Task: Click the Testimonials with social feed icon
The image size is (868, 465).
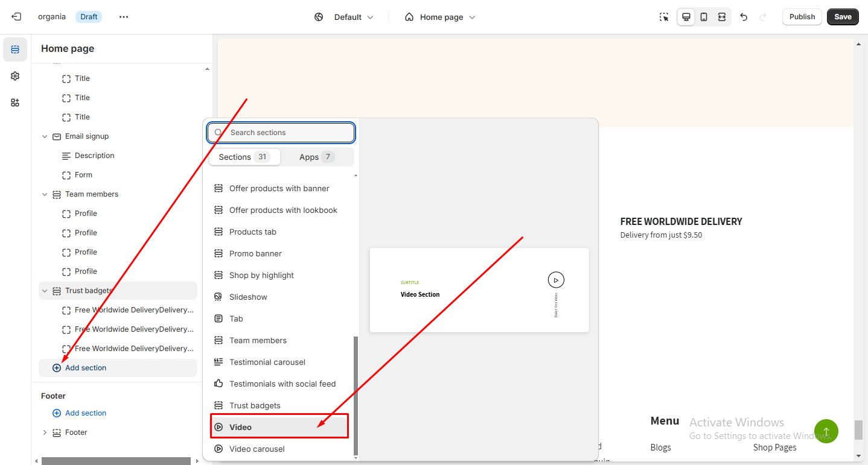Action: tap(219, 384)
